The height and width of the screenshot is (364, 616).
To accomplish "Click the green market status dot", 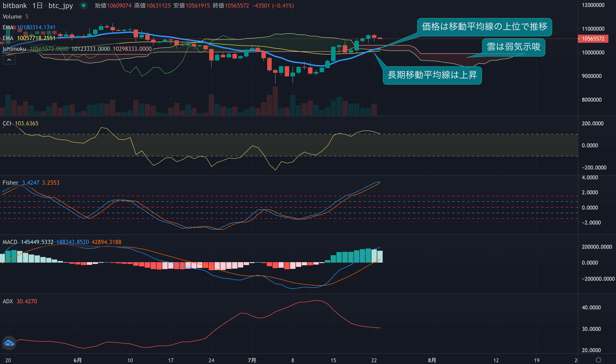I will point(84,5).
